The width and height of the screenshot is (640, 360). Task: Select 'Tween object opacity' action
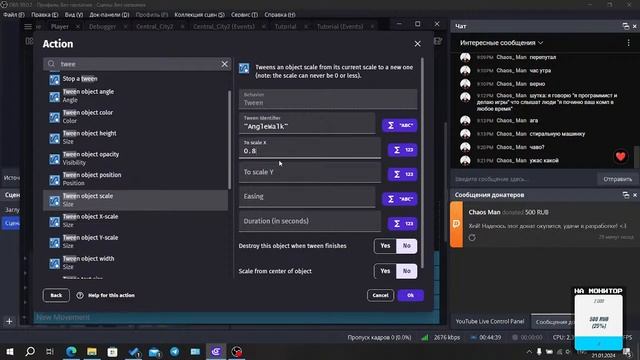[x=136, y=158]
